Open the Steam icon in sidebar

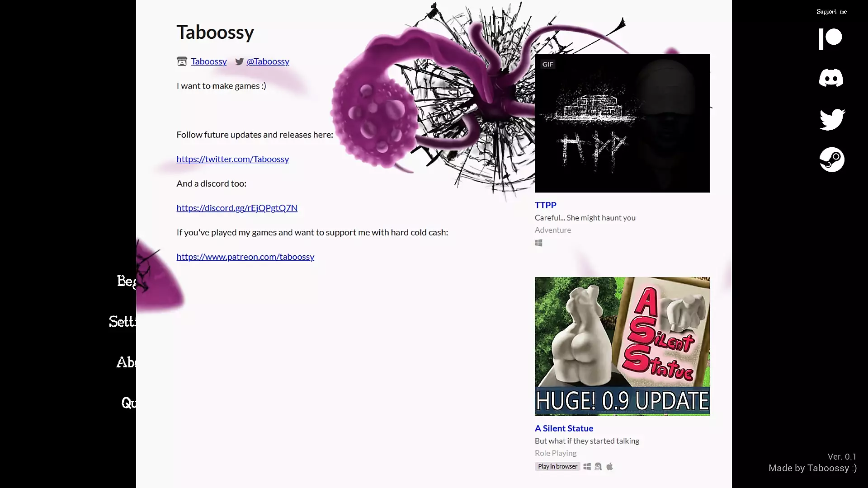pyautogui.click(x=832, y=160)
